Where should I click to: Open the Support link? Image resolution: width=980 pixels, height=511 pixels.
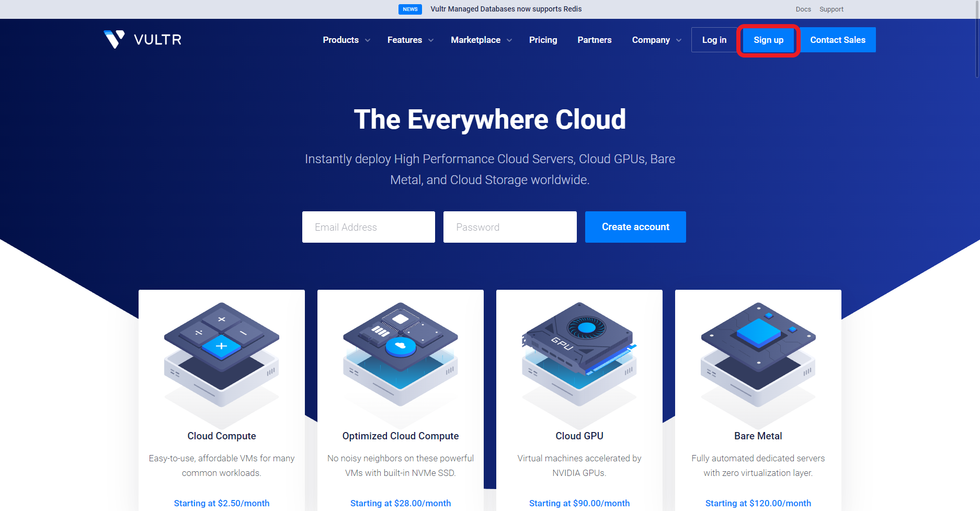[x=831, y=9]
